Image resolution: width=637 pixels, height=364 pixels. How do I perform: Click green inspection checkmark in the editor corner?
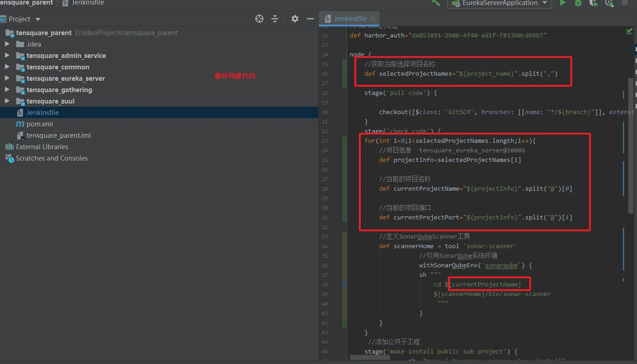point(629,31)
